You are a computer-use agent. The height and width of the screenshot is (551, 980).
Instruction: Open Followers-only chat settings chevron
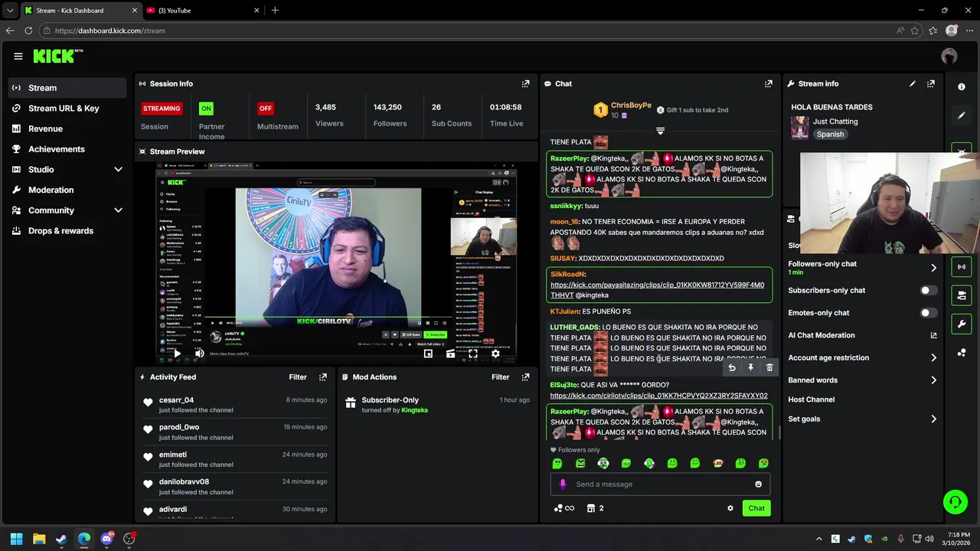[933, 268]
